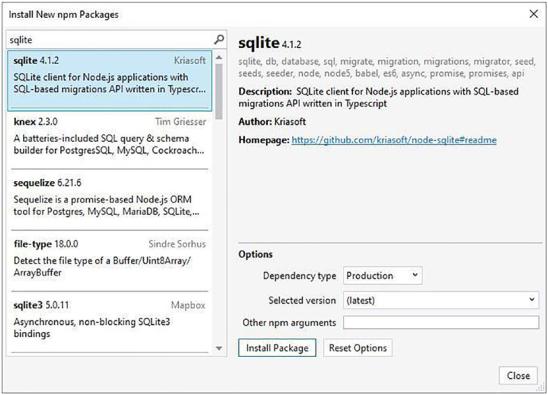Expand the Selected version combo box
The image size is (548, 395).
click(x=441, y=300)
